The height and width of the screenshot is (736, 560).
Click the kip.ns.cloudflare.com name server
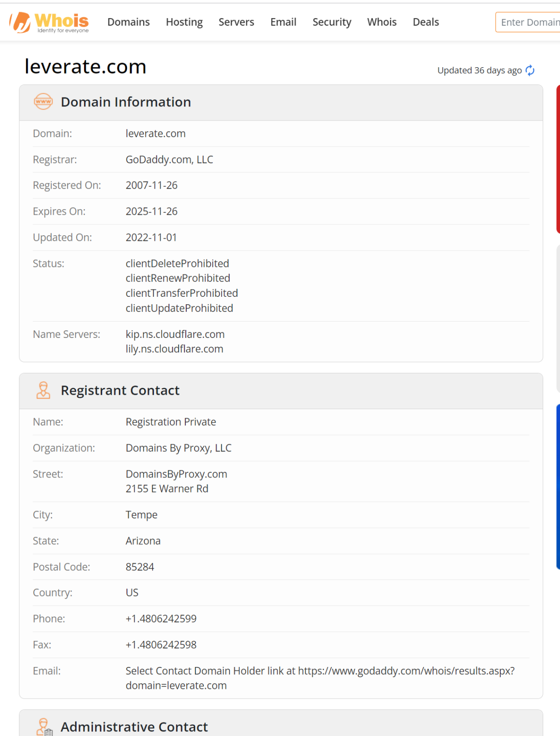[175, 334]
